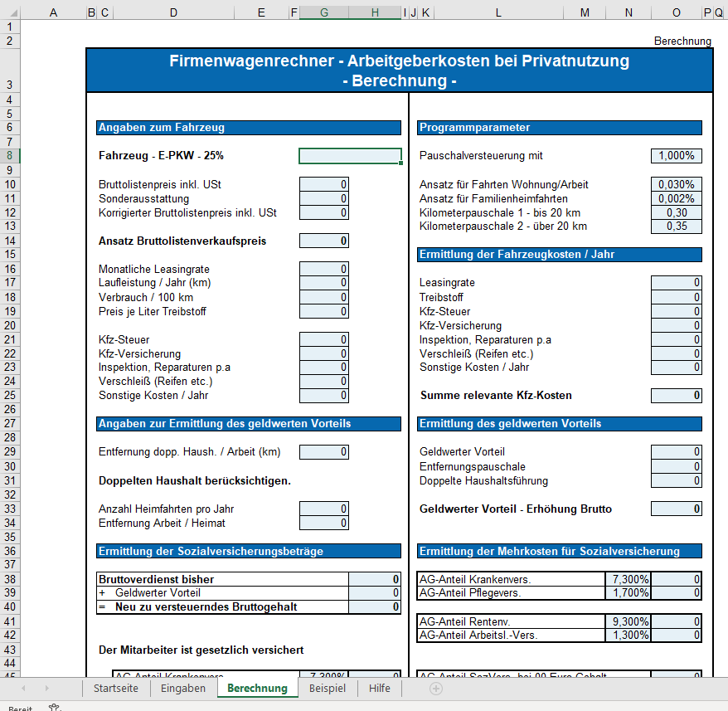
Task: Click the Geldwerter Vorteil - Erhöhung Brutto value
Action: tap(677, 509)
